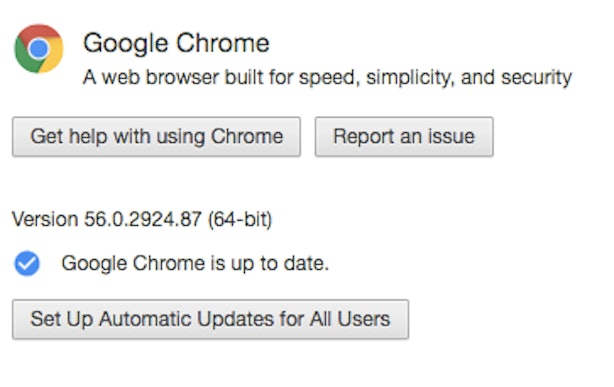Click the Google Chrome logo icon
The height and width of the screenshot is (387, 614).
click(38, 49)
